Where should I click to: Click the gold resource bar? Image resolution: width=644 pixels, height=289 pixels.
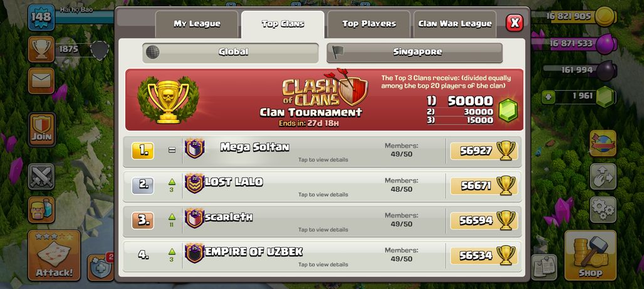pos(574,17)
